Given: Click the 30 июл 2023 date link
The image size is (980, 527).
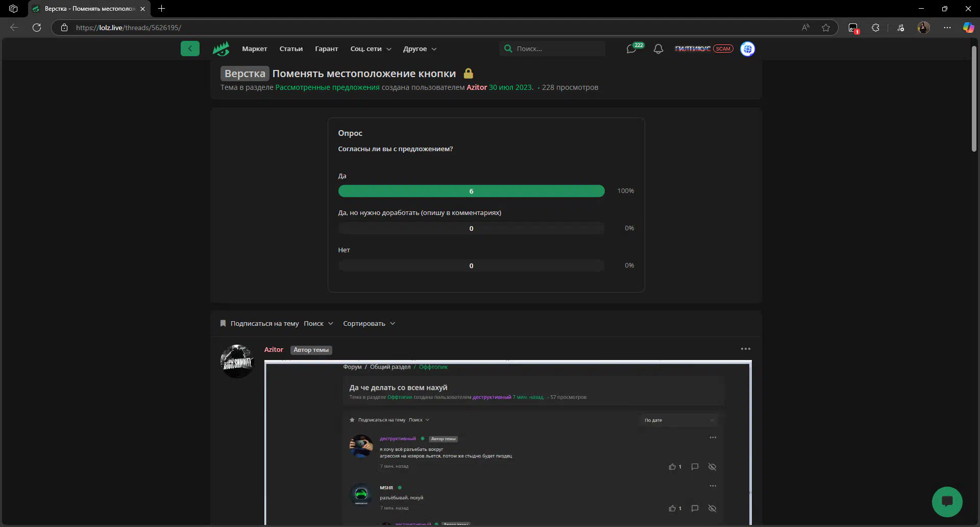Looking at the screenshot, I should click(510, 87).
